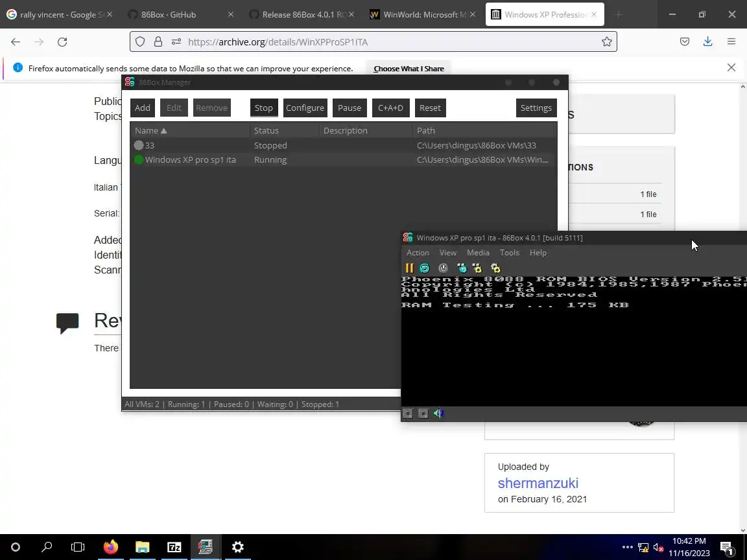This screenshot has width=747, height=560.
Task: Switch to the rally vincent Google tab
Action: coord(60,14)
